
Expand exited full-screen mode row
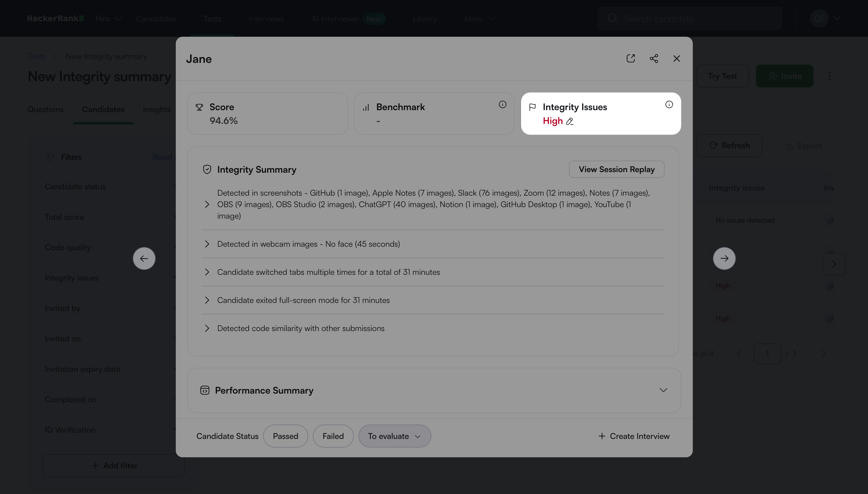[207, 300]
